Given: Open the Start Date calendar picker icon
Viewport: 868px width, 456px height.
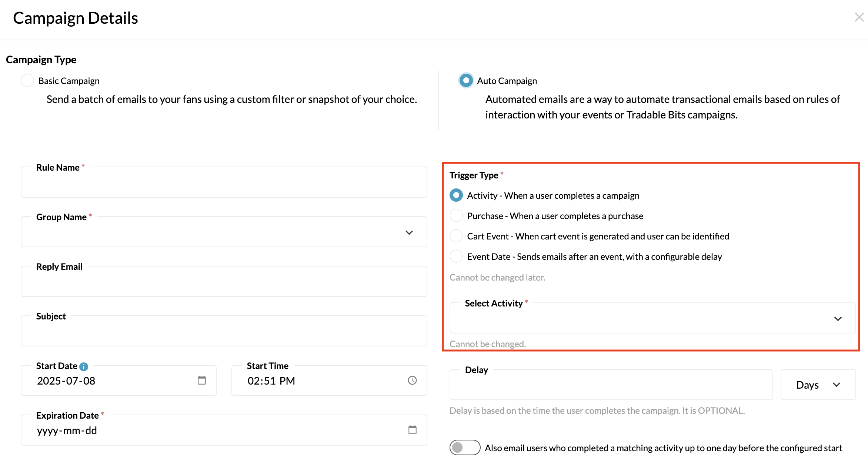Looking at the screenshot, I should tap(202, 380).
